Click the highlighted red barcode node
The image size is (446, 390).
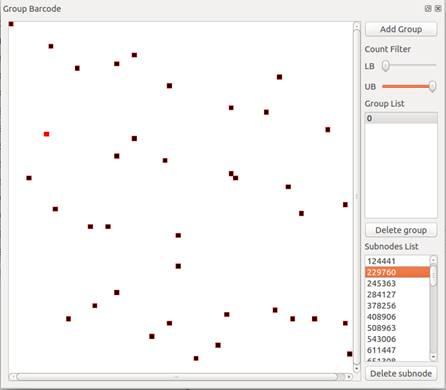tap(46, 134)
